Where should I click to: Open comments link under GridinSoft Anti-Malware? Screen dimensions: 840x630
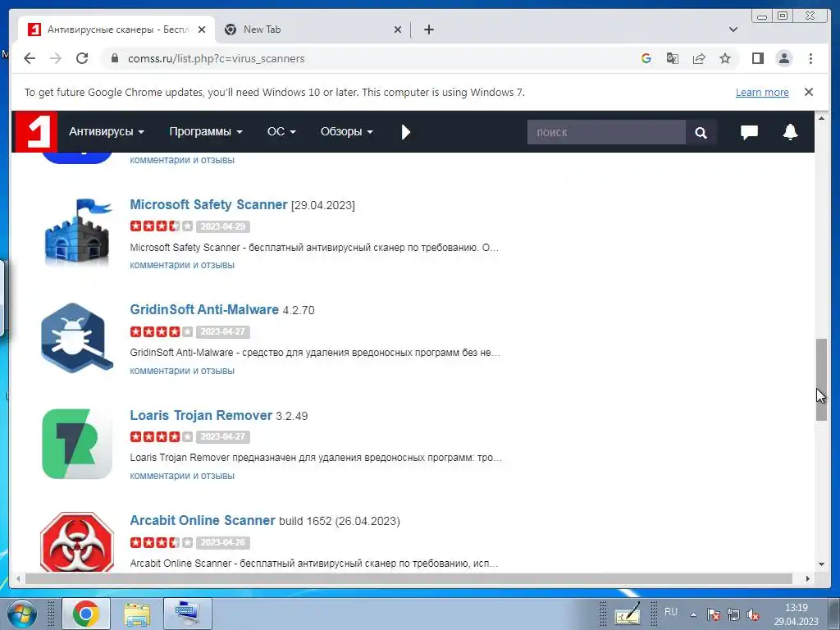coord(182,370)
